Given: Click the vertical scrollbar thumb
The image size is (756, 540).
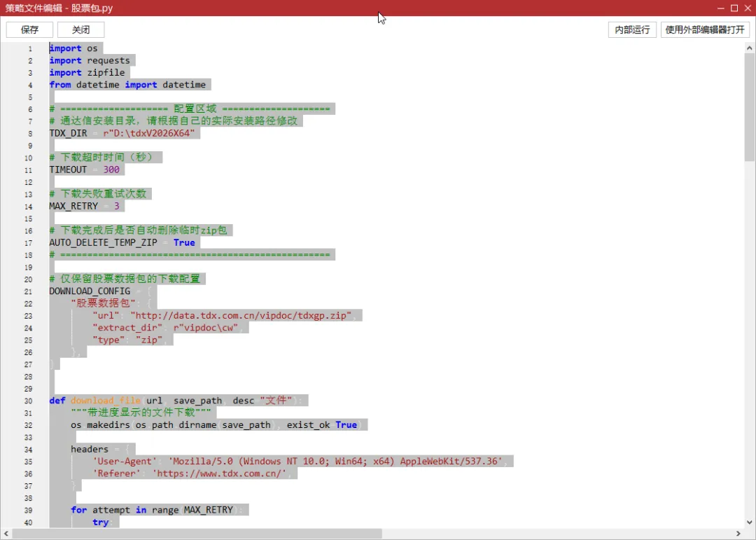Looking at the screenshot, I should (x=749, y=107).
